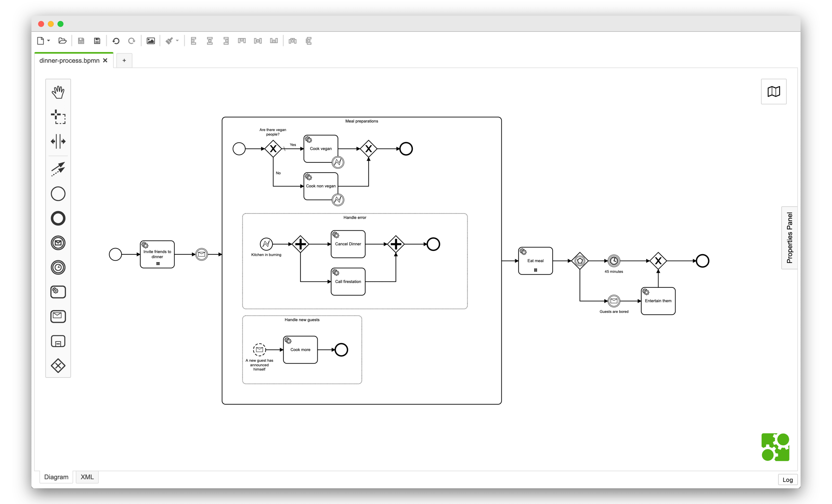Select the hand tool in palette

tap(58, 92)
